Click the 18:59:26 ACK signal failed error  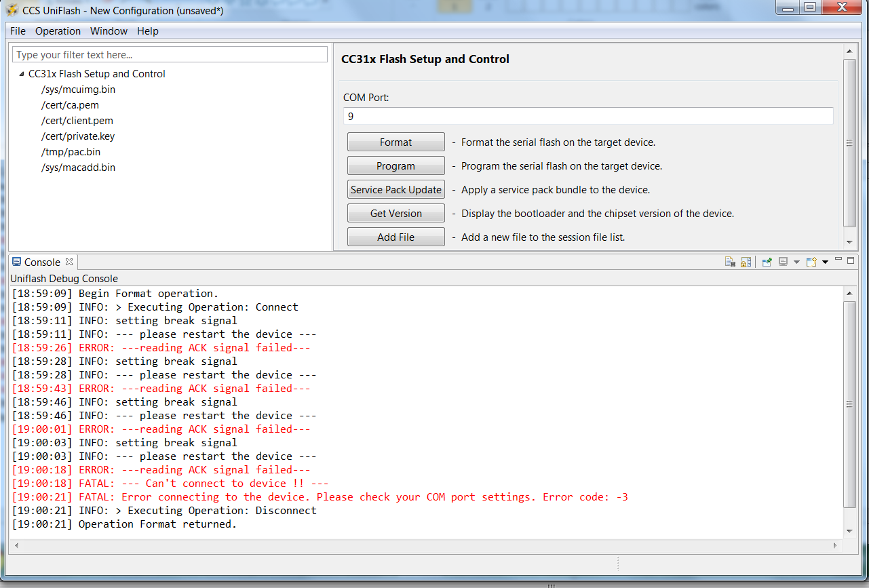click(x=161, y=348)
